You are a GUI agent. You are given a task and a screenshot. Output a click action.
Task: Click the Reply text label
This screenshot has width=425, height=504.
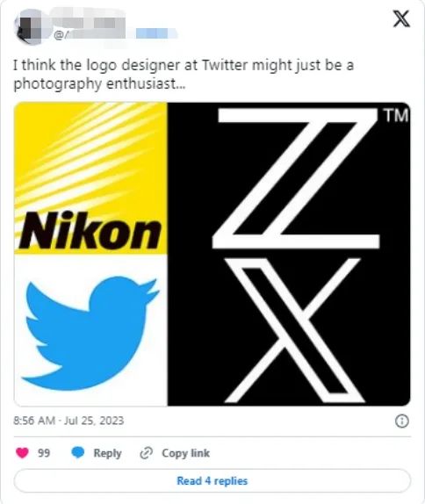[x=107, y=453]
